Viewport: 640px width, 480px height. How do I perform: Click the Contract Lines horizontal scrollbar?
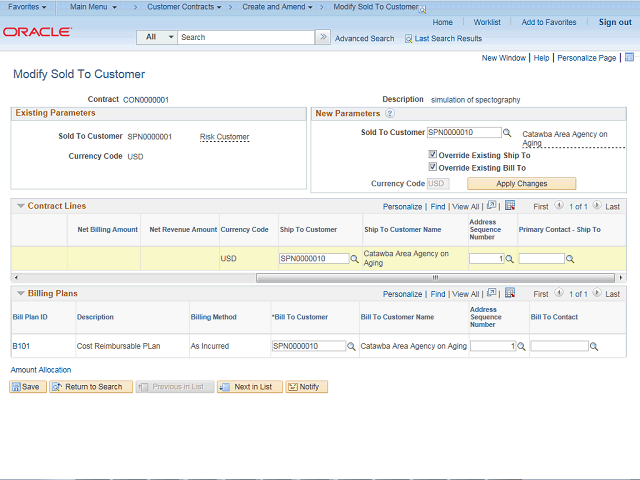coord(435,278)
